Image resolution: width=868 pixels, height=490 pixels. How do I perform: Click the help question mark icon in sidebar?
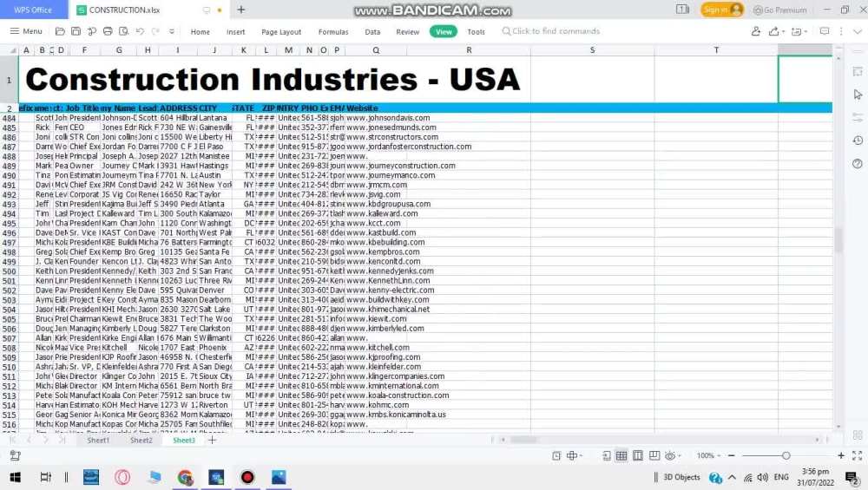(858, 164)
